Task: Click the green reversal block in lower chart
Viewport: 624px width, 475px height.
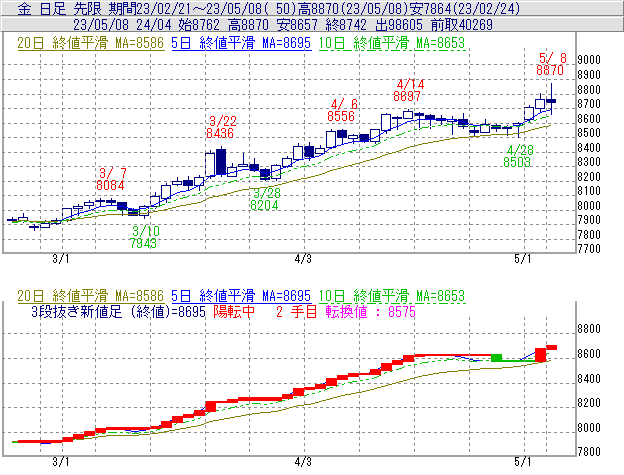Action: [x=496, y=358]
